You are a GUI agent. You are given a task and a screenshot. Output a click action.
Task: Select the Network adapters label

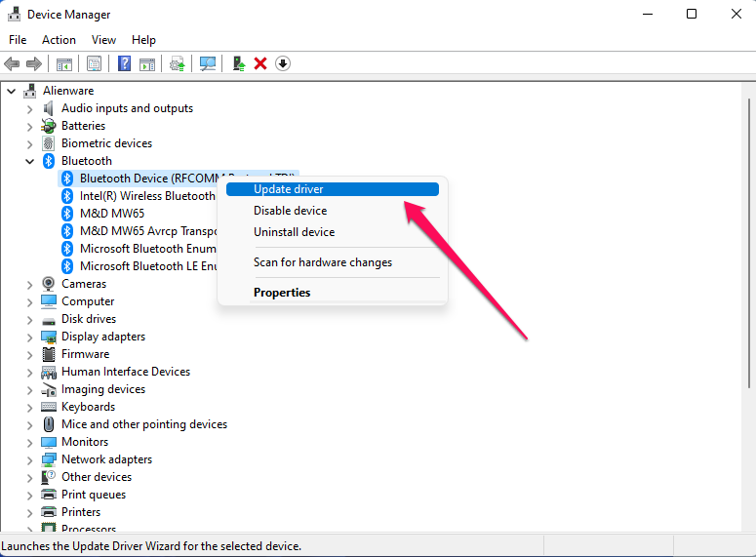click(x=106, y=459)
